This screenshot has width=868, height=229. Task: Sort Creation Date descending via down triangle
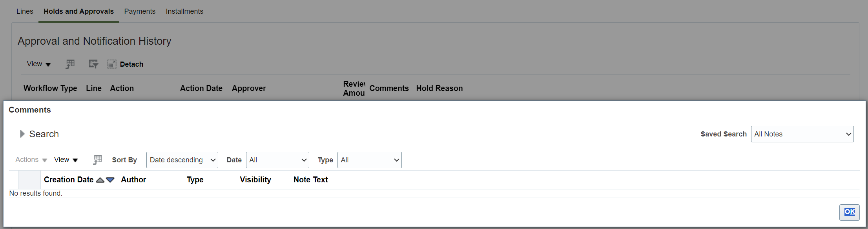coord(110,180)
